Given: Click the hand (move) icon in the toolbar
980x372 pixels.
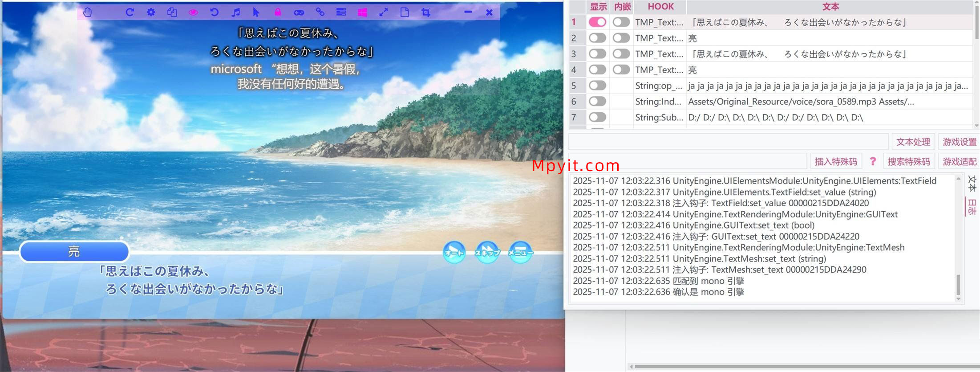Looking at the screenshot, I should [x=87, y=12].
